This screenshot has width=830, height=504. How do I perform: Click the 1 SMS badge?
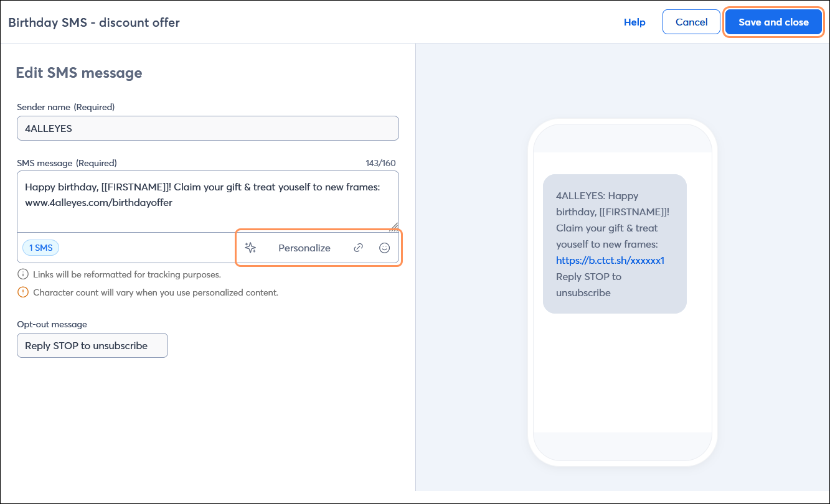[41, 248]
